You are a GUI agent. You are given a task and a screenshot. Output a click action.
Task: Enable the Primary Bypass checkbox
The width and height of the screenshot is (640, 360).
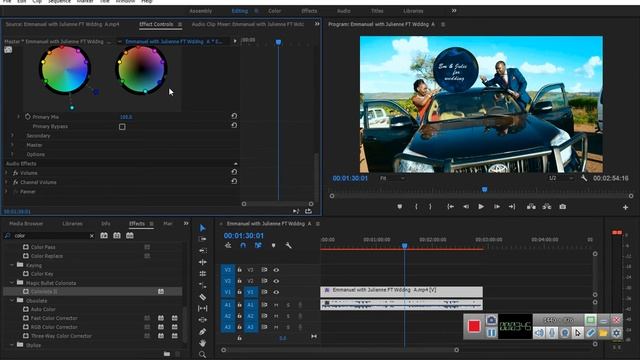pyautogui.click(x=122, y=127)
